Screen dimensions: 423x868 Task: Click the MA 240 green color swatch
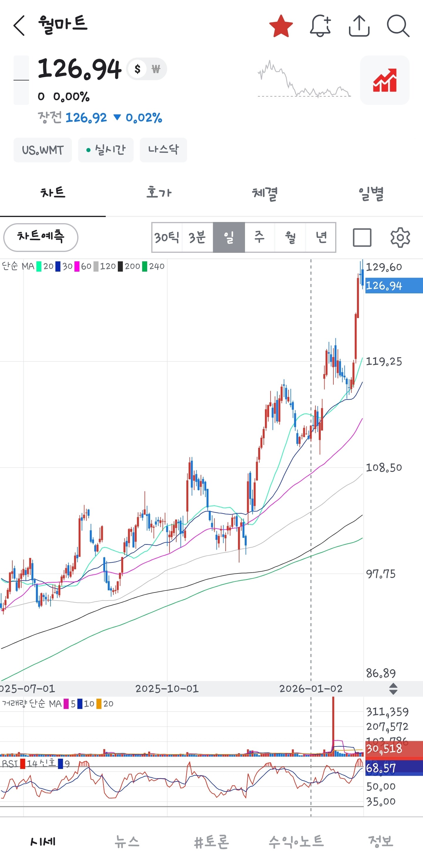145,267
